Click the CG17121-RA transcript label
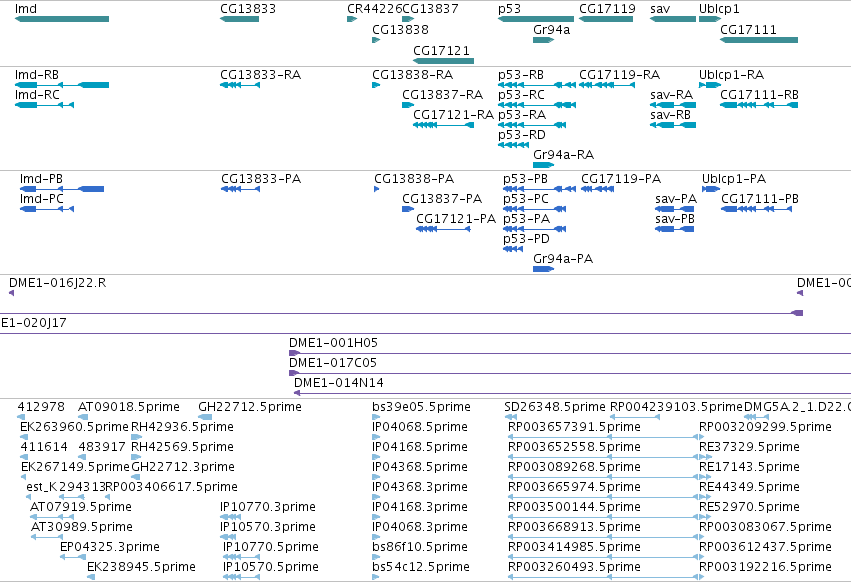The width and height of the screenshot is (851, 582). 453,115
